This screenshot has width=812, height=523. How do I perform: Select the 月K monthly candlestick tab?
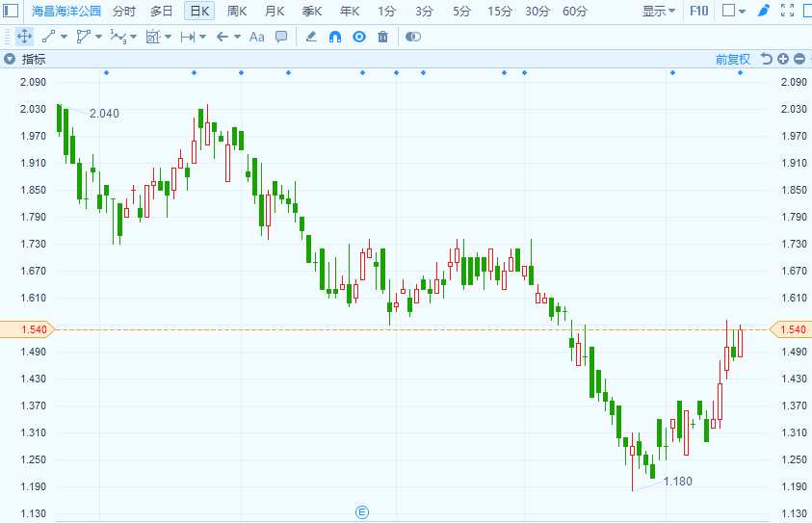click(x=275, y=11)
